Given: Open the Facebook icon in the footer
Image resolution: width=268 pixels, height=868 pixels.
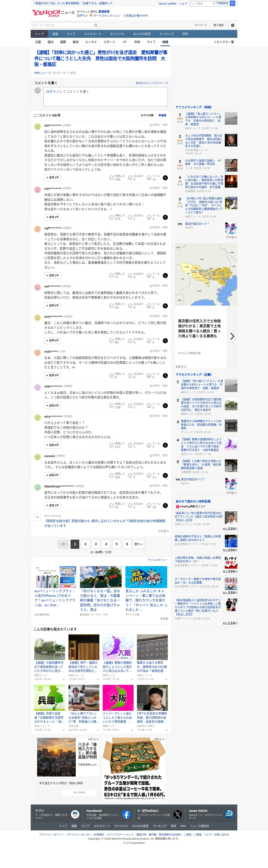Looking at the screenshot, I should [126, 815].
